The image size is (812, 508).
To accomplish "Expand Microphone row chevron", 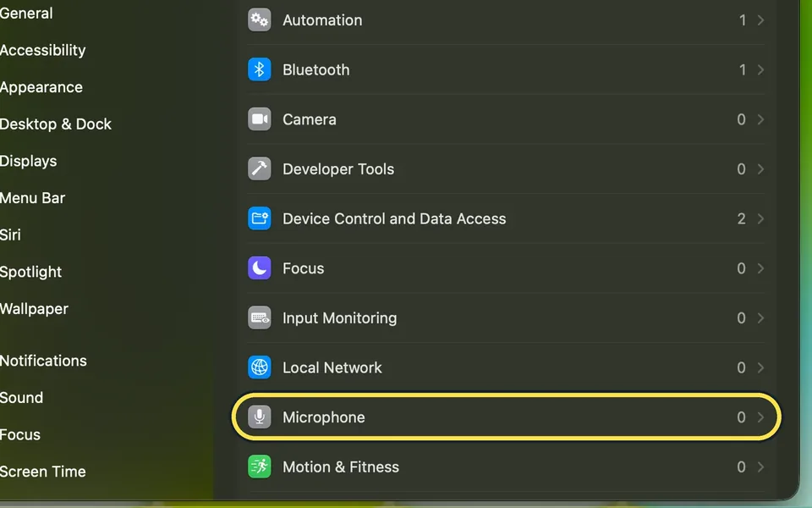I will (760, 417).
